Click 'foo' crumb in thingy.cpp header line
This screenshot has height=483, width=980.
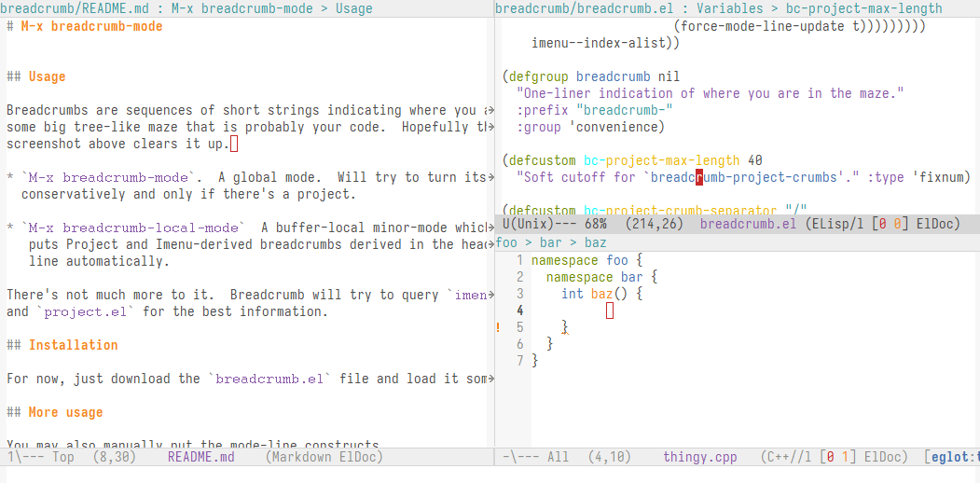[x=506, y=242]
